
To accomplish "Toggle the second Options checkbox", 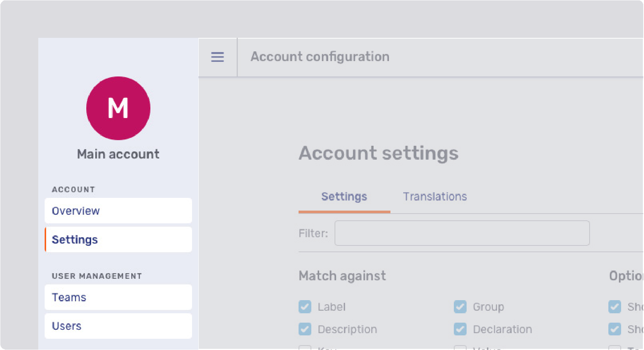I will [x=615, y=329].
